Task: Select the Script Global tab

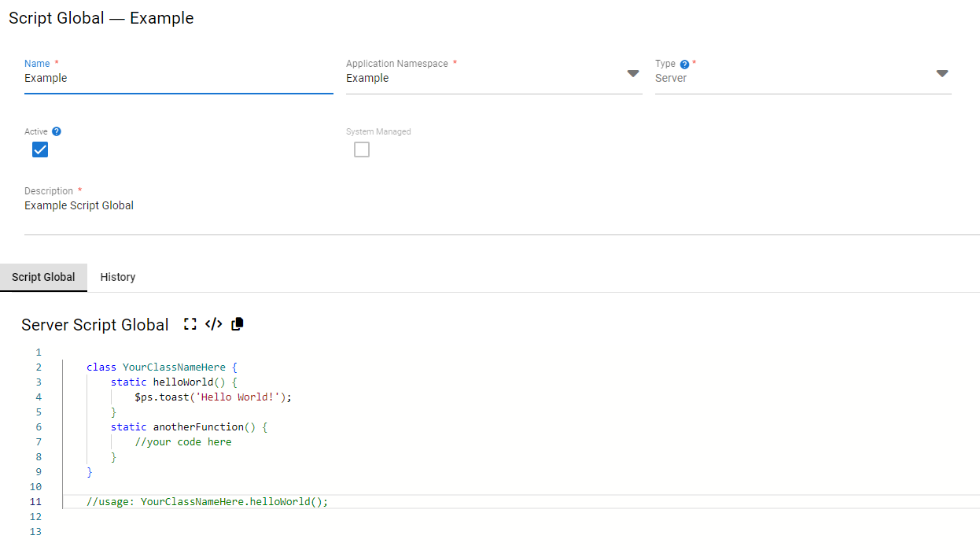Action: (43, 277)
